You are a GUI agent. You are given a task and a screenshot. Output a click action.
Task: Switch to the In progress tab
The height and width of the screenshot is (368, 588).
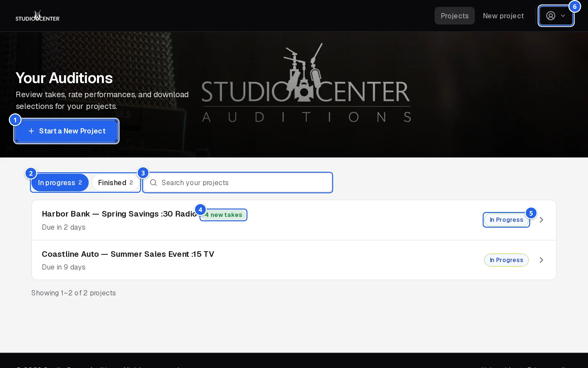click(60, 183)
